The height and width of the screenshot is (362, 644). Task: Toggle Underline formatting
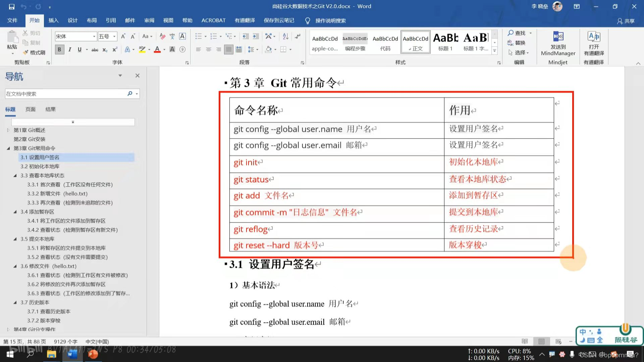pos(79,50)
